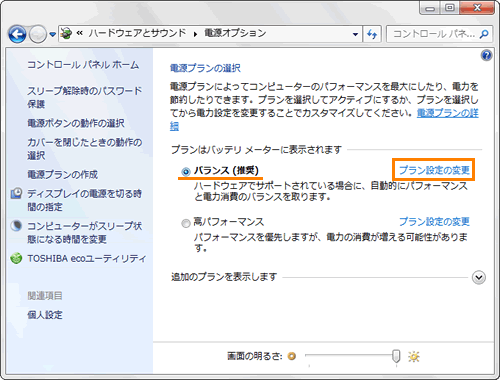Open the recent pages dropdown arrow
Screen dimensions: 500x380
coord(52,34)
